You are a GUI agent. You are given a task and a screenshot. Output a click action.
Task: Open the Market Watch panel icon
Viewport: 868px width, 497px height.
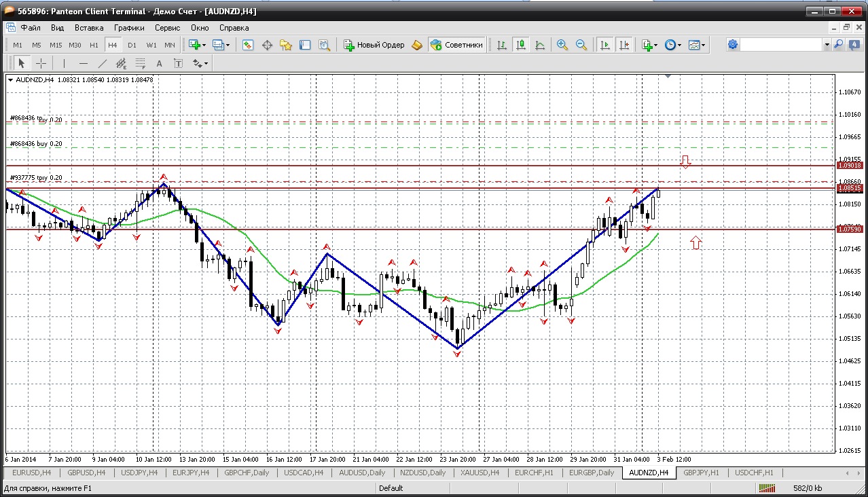click(248, 45)
